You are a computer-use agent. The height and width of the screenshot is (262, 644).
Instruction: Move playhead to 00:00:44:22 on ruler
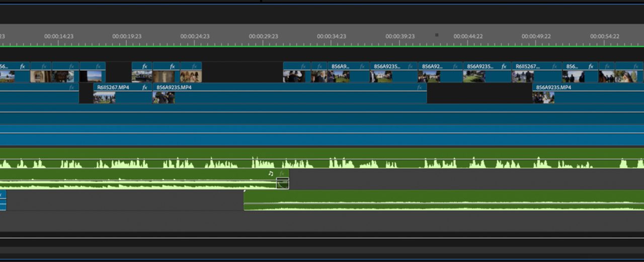(468, 36)
